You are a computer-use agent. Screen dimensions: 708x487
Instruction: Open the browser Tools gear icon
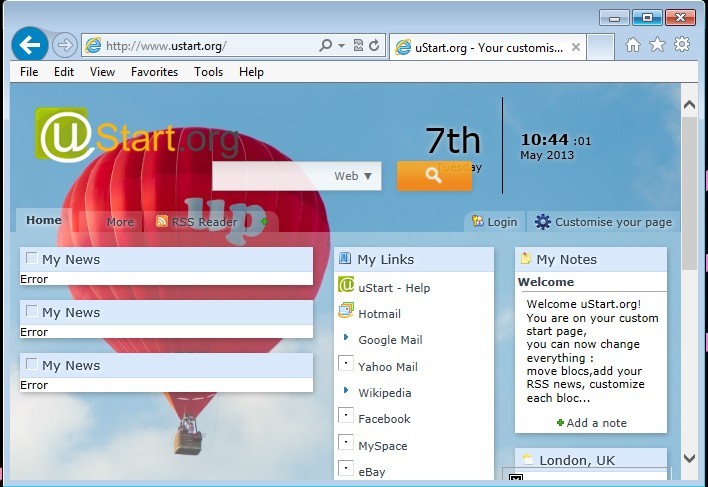682,44
